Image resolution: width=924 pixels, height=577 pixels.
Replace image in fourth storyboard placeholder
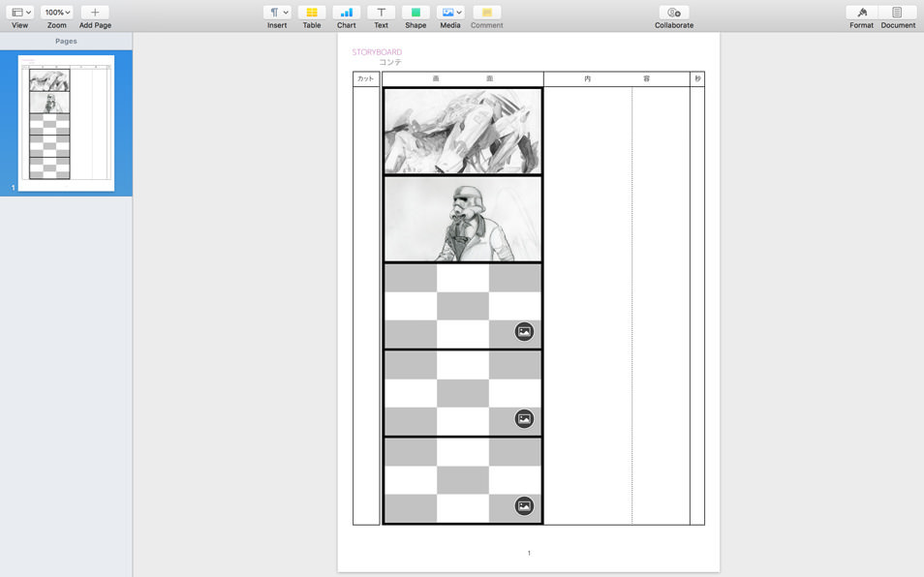[x=524, y=418]
